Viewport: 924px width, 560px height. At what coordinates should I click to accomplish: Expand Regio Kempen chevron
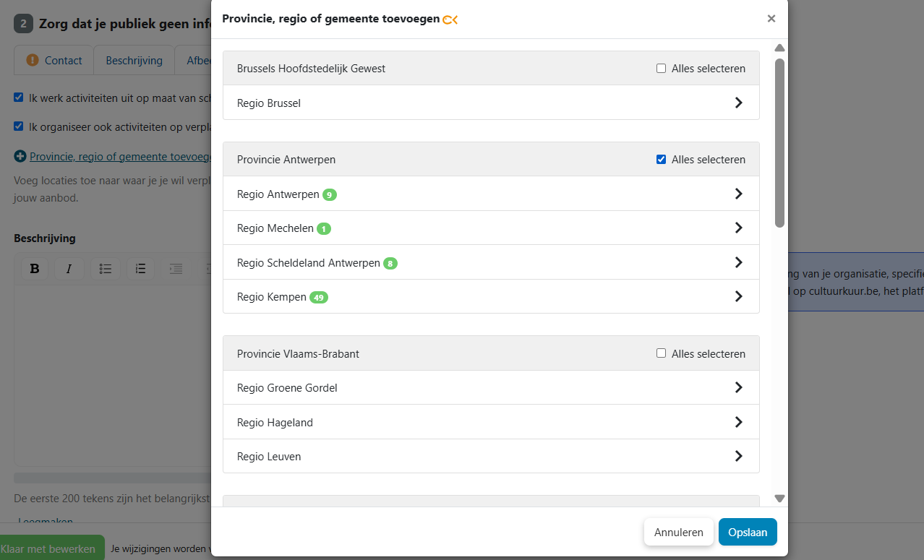click(x=738, y=296)
